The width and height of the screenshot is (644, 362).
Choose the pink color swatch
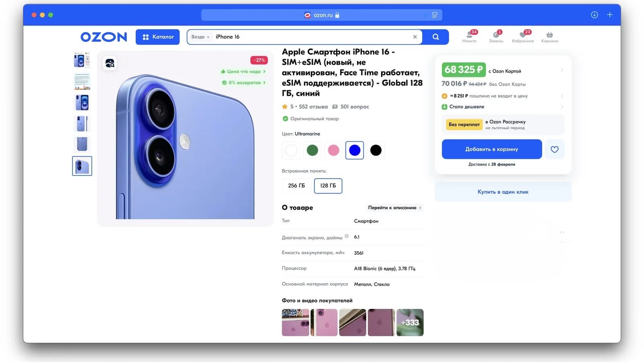333,150
